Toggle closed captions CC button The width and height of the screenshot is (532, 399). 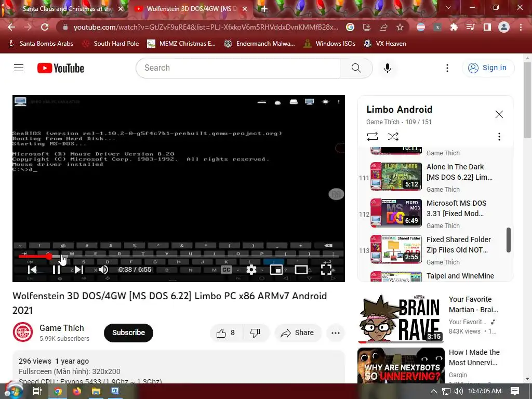pos(227,270)
